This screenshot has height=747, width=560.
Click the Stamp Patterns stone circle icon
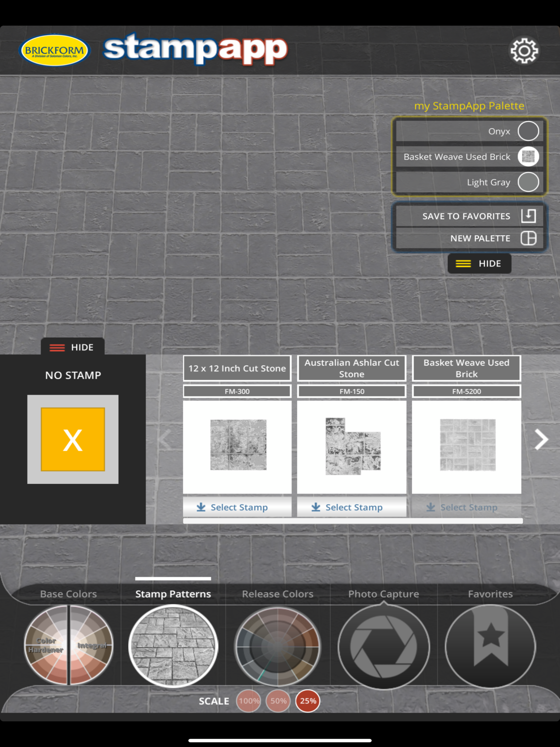(x=173, y=646)
